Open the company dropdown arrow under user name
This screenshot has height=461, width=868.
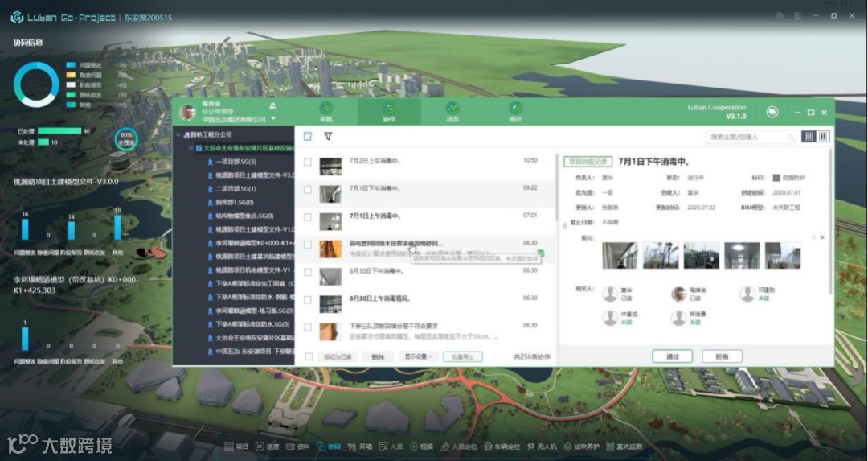pyautogui.click(x=273, y=119)
